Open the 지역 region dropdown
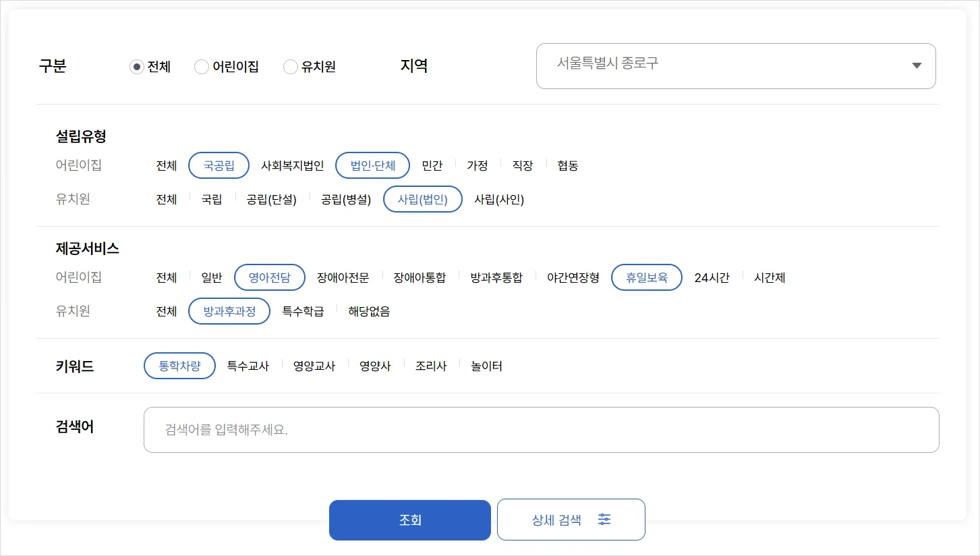 click(735, 65)
